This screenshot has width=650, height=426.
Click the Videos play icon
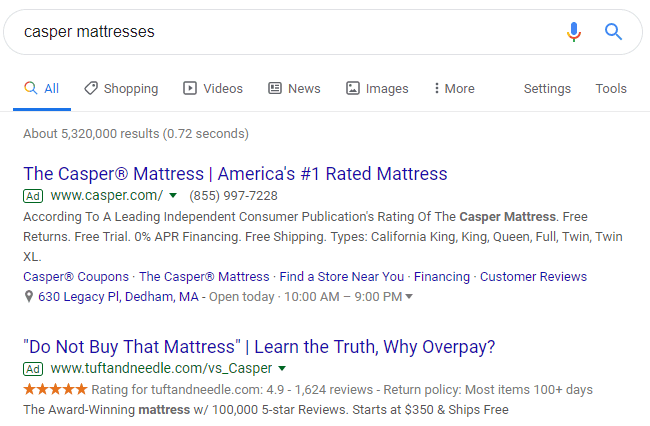[x=190, y=88]
